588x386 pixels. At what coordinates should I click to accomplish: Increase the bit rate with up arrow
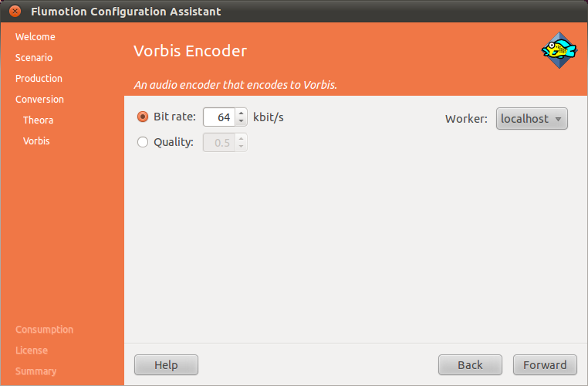point(241,113)
